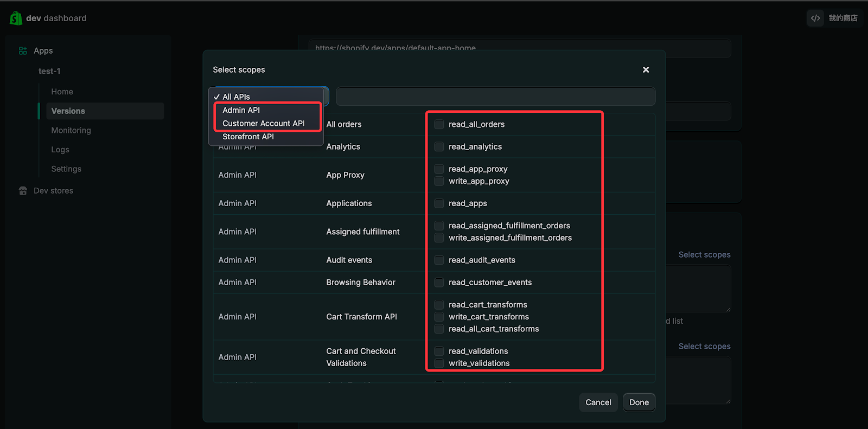Image resolution: width=868 pixels, height=429 pixels.
Task: Click the Shopify logo icon
Action: point(16,18)
